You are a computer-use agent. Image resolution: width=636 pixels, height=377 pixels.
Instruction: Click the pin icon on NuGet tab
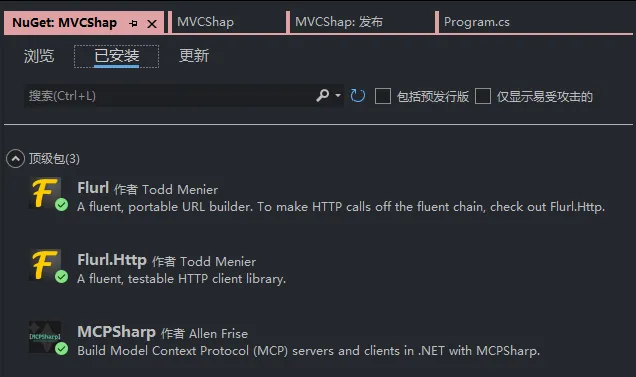click(x=133, y=24)
